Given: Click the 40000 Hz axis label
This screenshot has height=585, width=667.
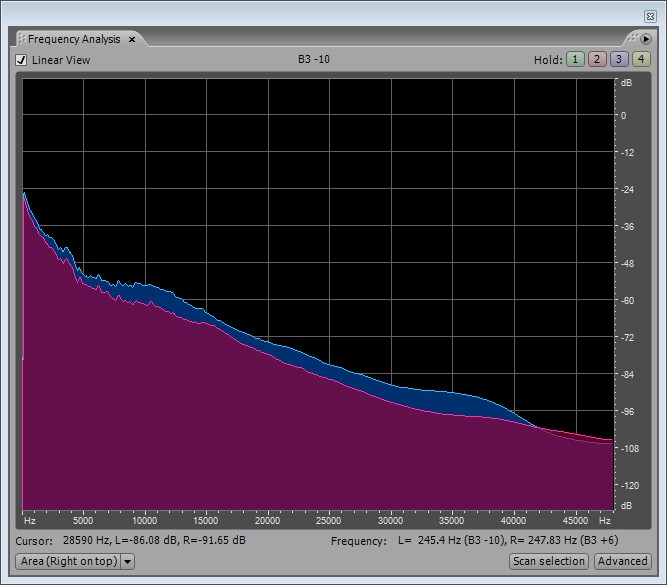Looking at the screenshot, I should 513,521.
